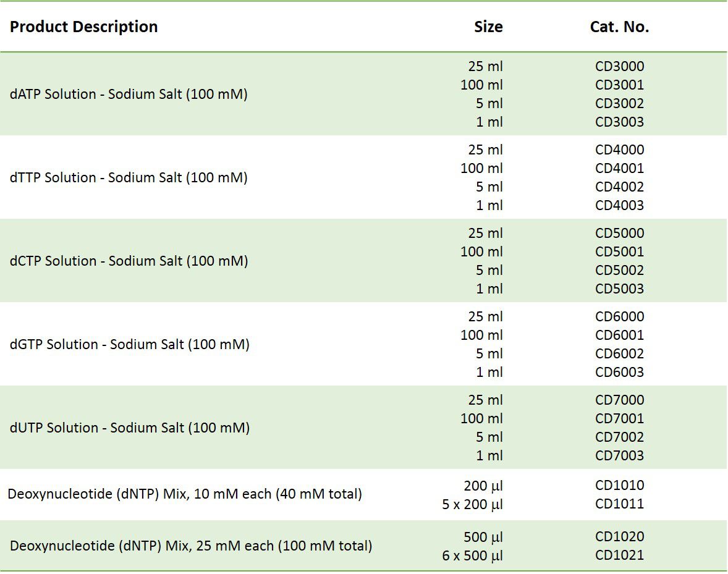Click dCTP Solution - Sodium Salt description
This screenshot has height=574, width=728.
129,261
